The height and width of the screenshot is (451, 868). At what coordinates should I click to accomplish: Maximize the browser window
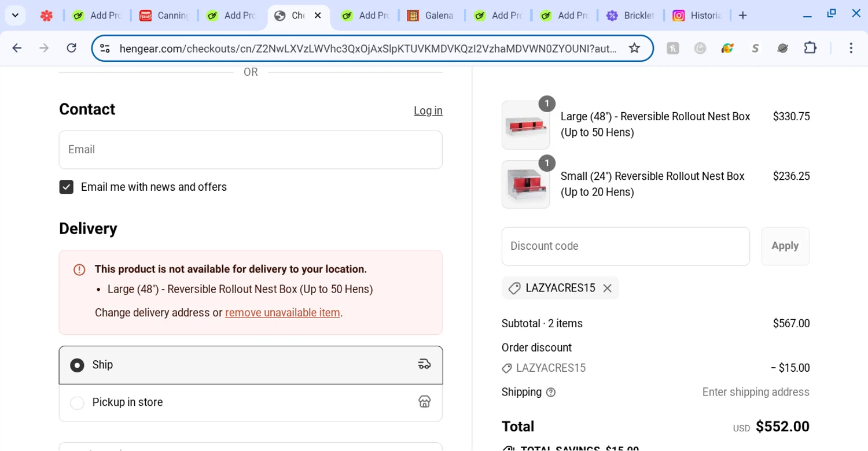point(832,13)
